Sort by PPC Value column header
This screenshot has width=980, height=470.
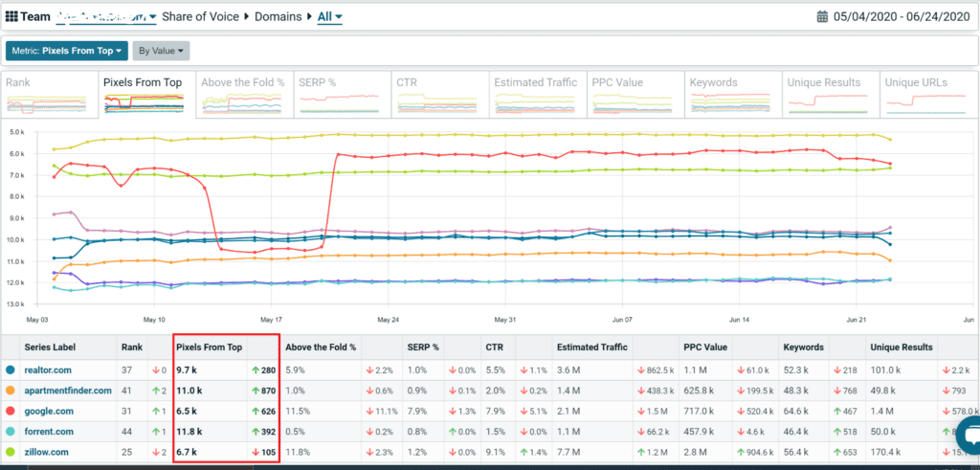pyautogui.click(x=706, y=347)
